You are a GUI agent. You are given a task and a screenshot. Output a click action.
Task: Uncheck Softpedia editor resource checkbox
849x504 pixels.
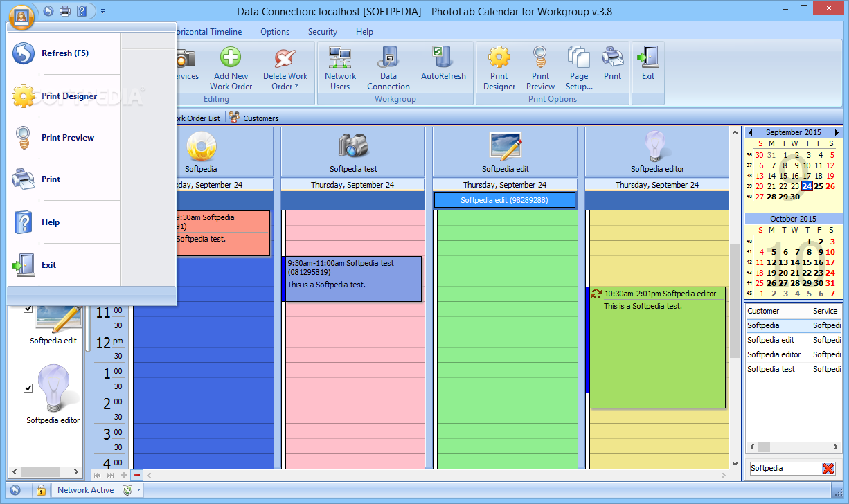pyautogui.click(x=28, y=388)
